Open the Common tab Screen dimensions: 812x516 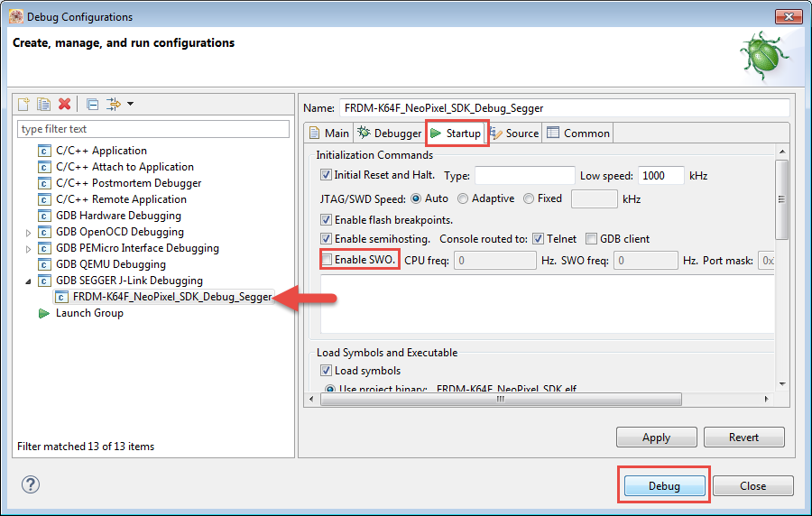578,134
